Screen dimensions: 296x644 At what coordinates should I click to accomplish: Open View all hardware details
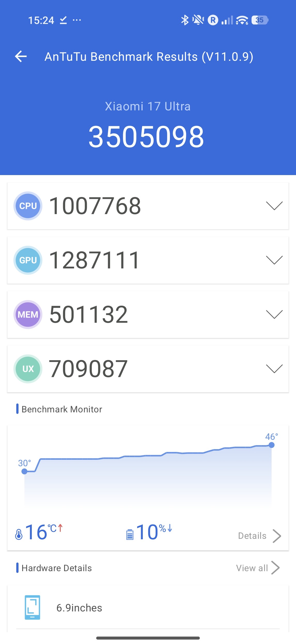pyautogui.click(x=258, y=568)
